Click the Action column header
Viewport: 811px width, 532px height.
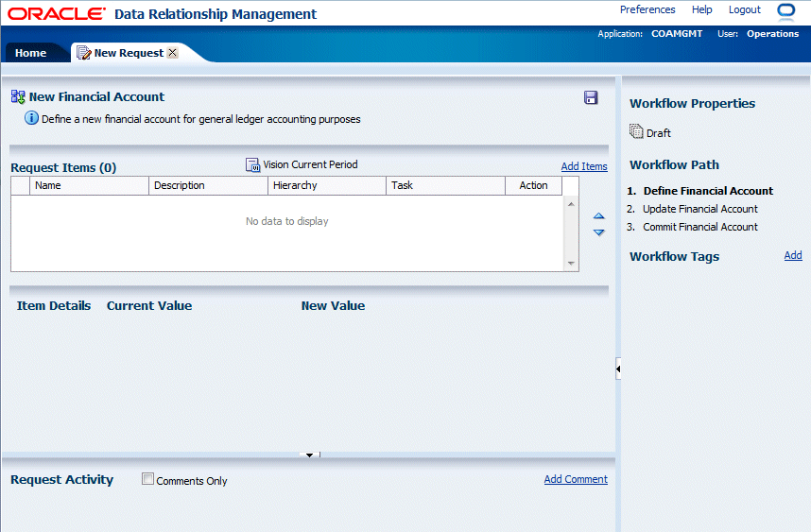point(533,185)
